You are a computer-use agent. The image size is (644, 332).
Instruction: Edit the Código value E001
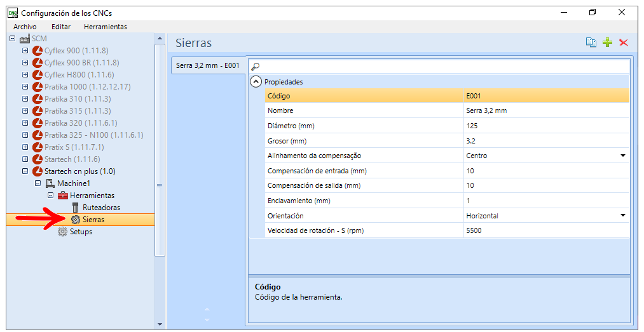click(x=546, y=96)
